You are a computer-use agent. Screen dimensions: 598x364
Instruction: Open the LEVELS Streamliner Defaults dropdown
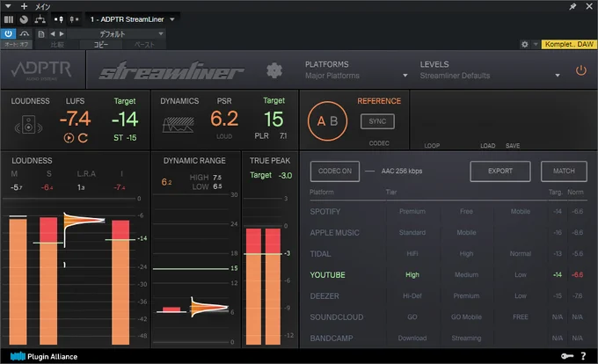pos(490,76)
